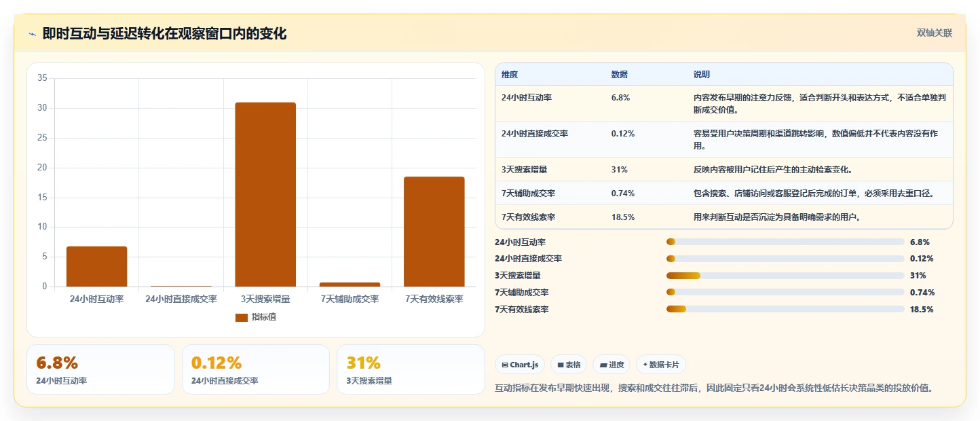Click the 24小时直接成交率 progress bar
The width and height of the screenshot is (980, 421).
pyautogui.click(x=785, y=259)
